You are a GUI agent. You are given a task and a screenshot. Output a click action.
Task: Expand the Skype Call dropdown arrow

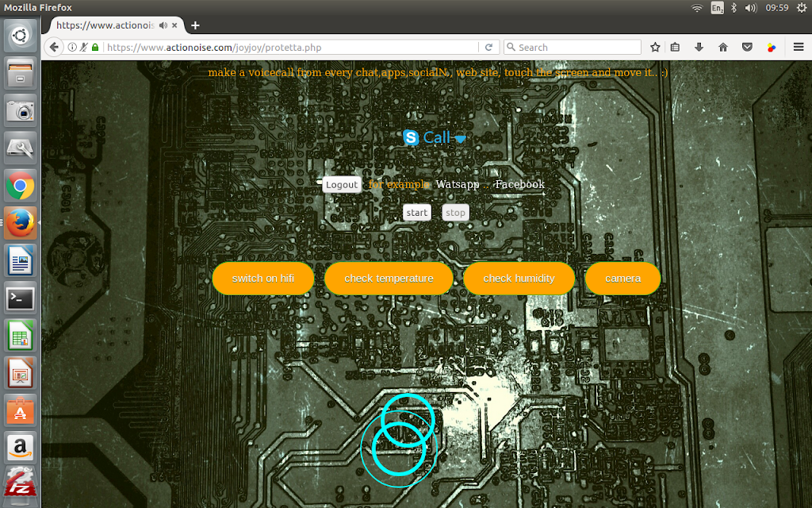[x=460, y=138]
